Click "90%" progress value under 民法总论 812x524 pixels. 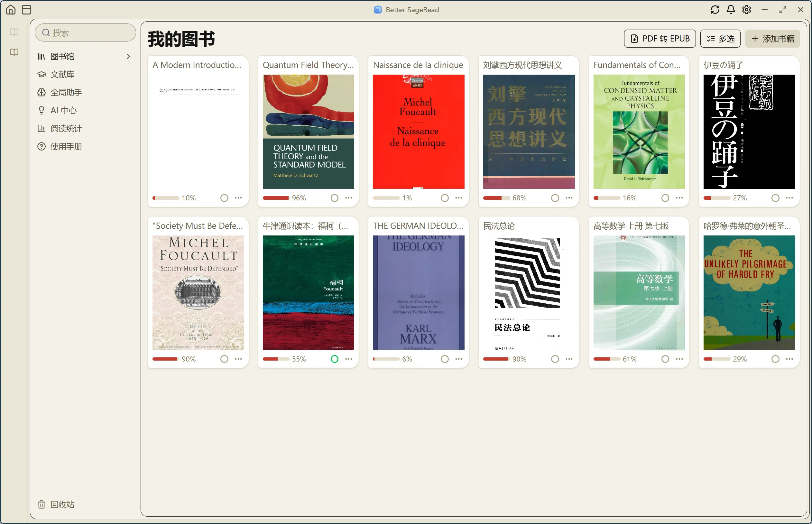pyautogui.click(x=519, y=359)
